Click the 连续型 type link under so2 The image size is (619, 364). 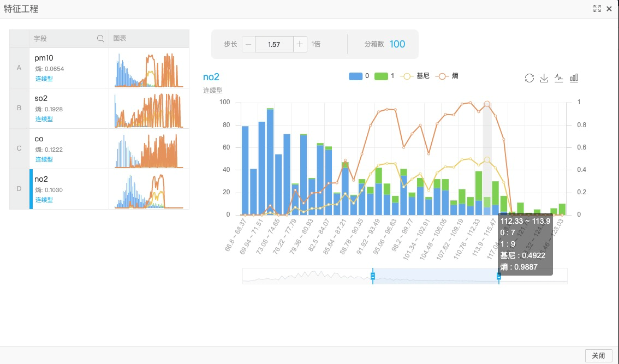44,119
